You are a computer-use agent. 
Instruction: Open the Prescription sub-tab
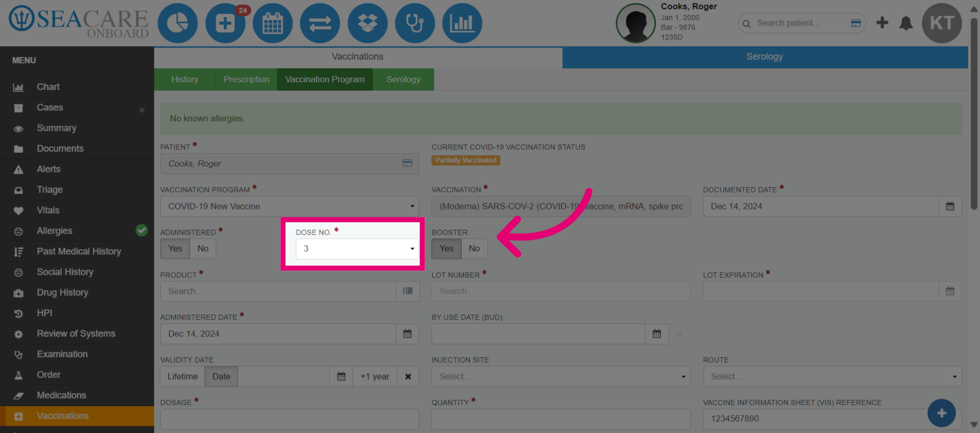(247, 79)
